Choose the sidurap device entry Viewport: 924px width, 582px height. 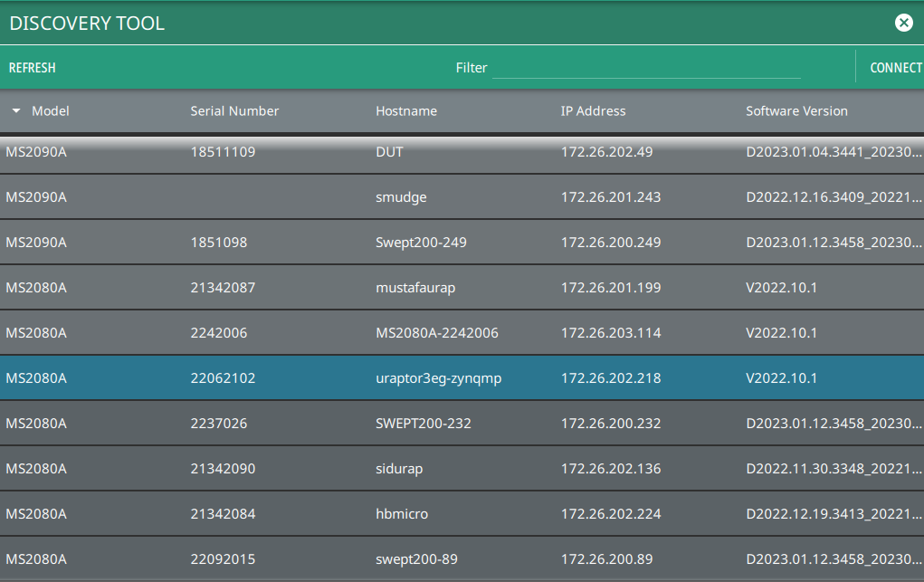pyautogui.click(x=399, y=469)
